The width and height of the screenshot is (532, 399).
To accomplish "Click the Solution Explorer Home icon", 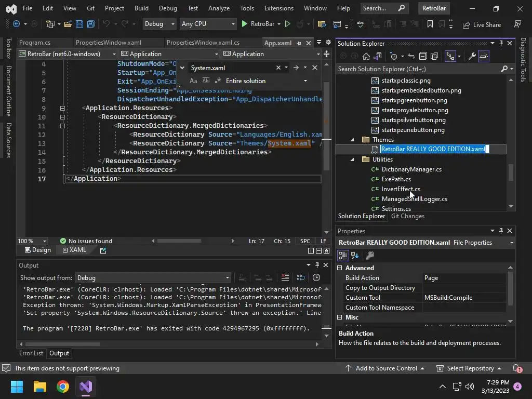I will (366, 56).
